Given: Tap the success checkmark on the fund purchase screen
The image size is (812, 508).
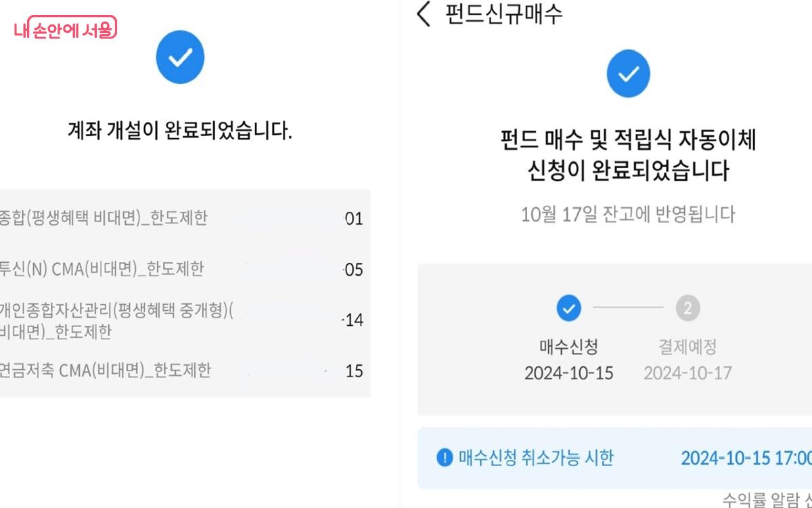Looking at the screenshot, I should [628, 73].
